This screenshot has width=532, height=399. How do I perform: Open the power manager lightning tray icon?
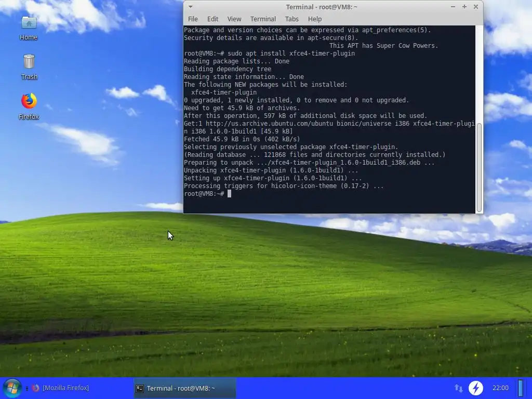pyautogui.click(x=476, y=388)
